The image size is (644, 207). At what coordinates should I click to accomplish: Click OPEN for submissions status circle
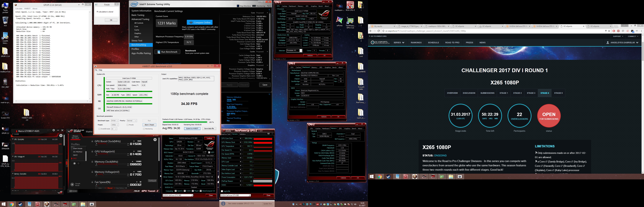[549, 116]
